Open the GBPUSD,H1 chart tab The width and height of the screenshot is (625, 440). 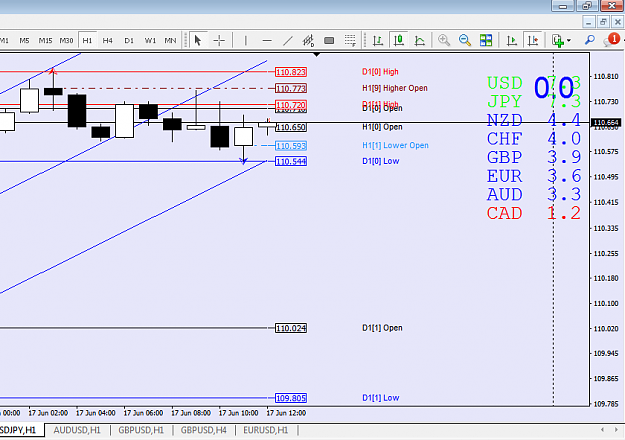pos(141,430)
